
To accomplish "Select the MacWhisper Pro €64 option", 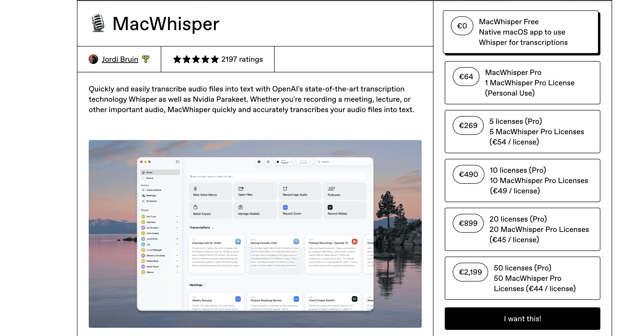I will [522, 83].
